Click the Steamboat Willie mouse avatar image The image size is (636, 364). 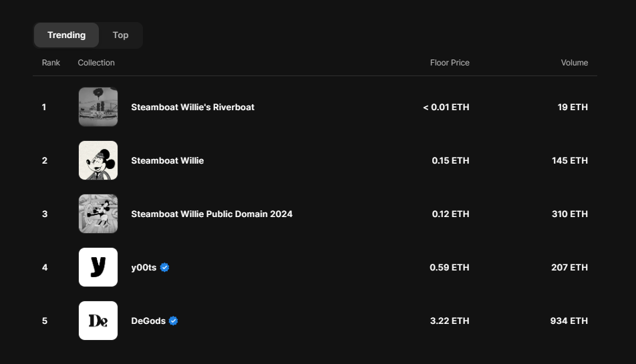click(98, 160)
